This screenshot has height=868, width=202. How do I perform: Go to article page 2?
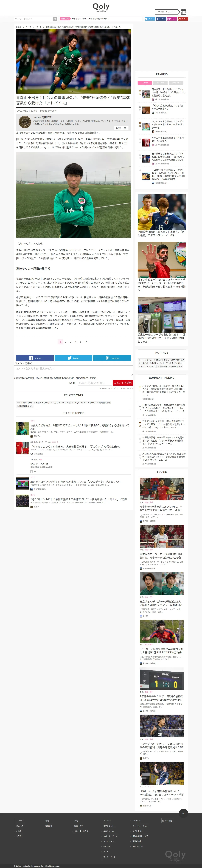[x=65, y=342]
